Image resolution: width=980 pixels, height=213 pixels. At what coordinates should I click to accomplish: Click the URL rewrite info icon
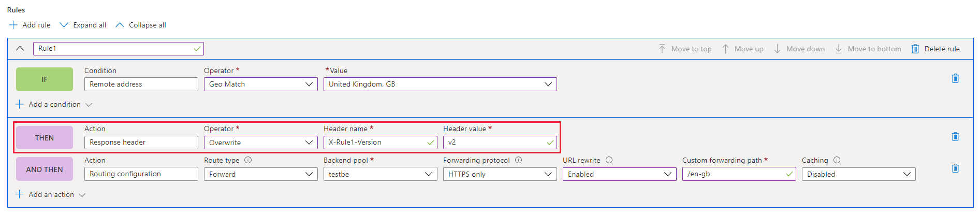(609, 160)
